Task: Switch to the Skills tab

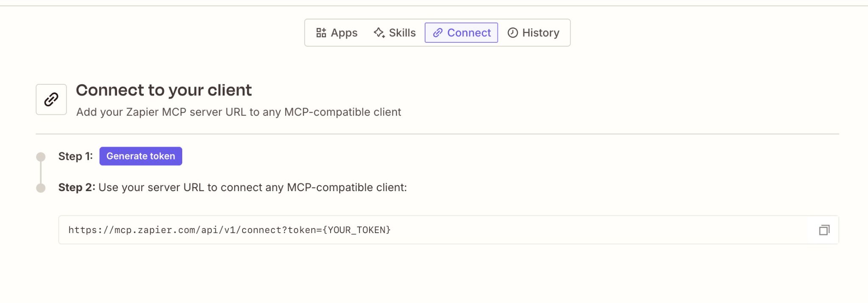Action: [x=395, y=33]
